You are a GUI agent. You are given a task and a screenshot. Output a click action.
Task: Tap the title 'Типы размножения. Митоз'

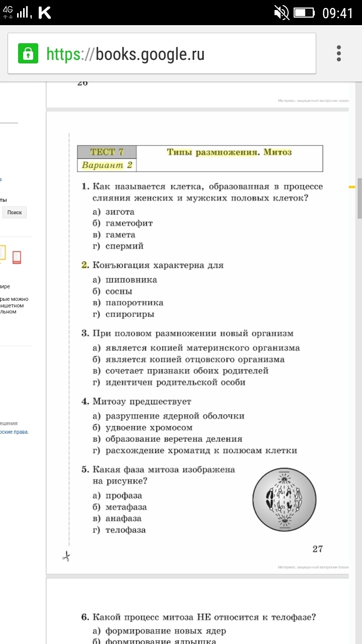point(229,152)
